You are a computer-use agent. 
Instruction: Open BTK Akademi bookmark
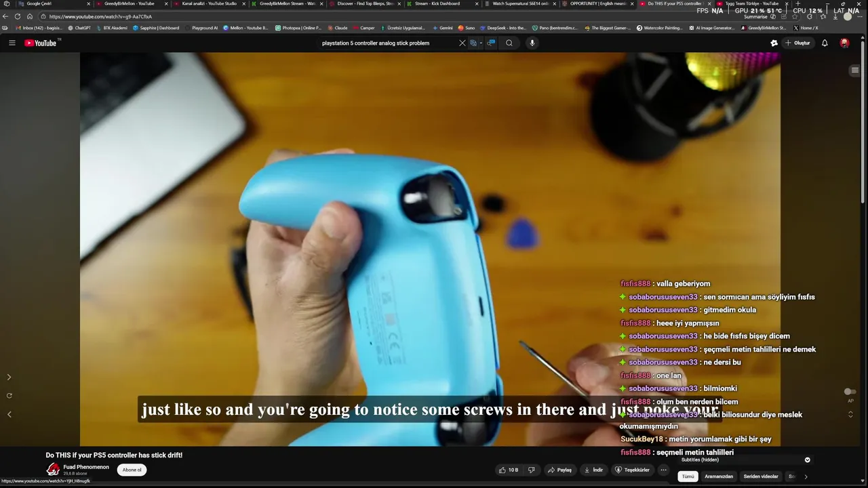[112, 28]
